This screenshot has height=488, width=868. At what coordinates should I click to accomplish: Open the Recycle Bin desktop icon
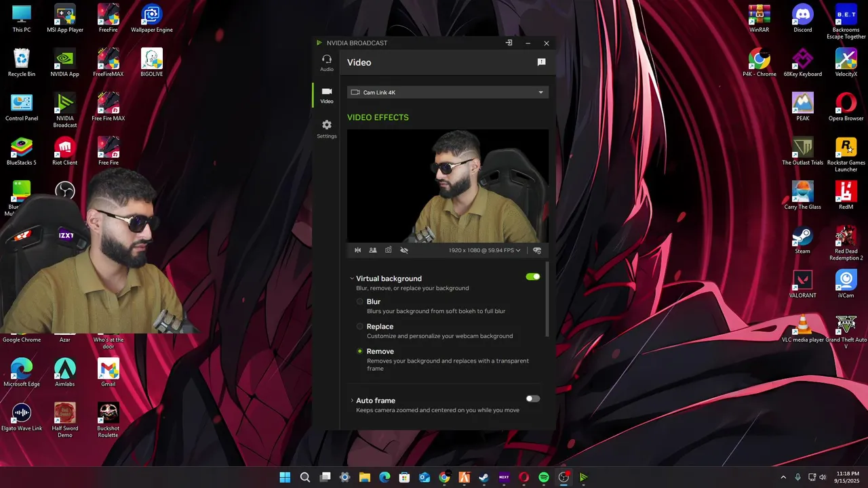point(22,63)
